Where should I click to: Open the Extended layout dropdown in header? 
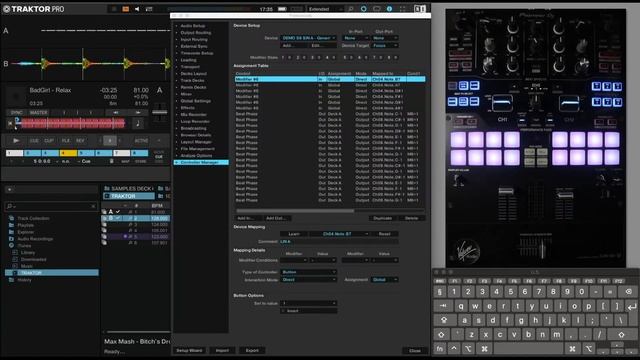325,9
